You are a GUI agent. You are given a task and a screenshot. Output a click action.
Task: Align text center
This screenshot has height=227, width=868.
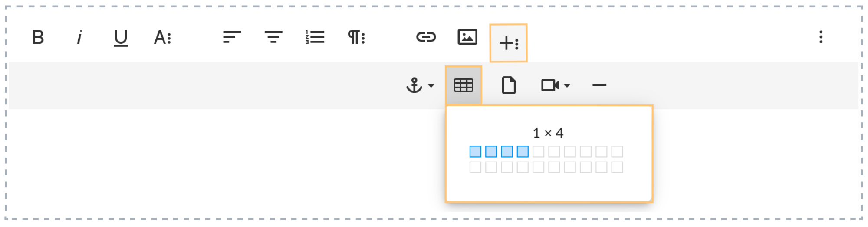[273, 37]
